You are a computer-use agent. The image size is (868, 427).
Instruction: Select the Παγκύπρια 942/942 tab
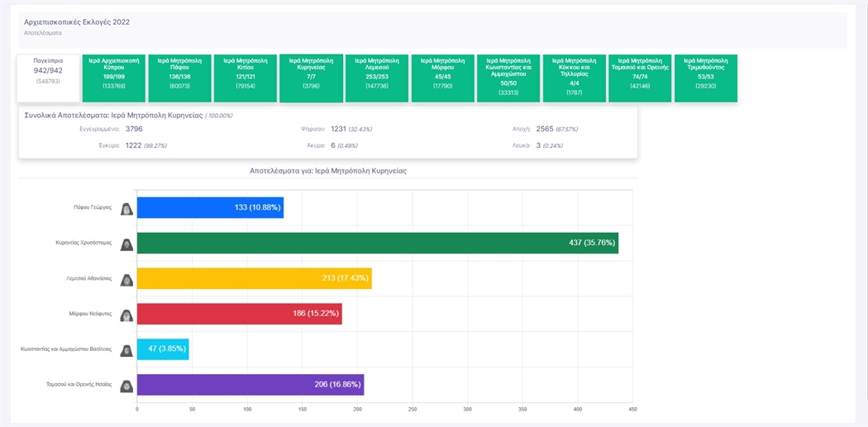pos(49,78)
